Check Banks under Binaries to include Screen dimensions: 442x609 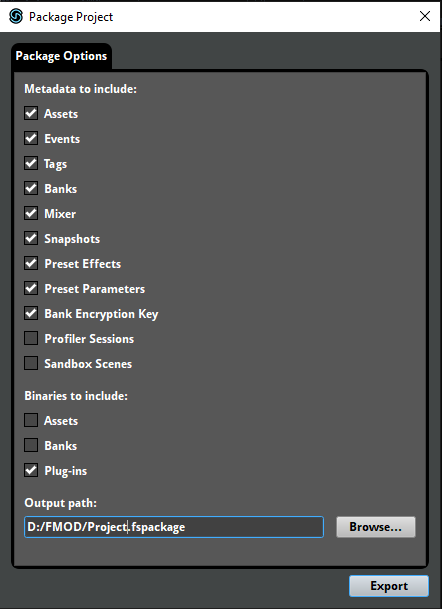tap(31, 445)
